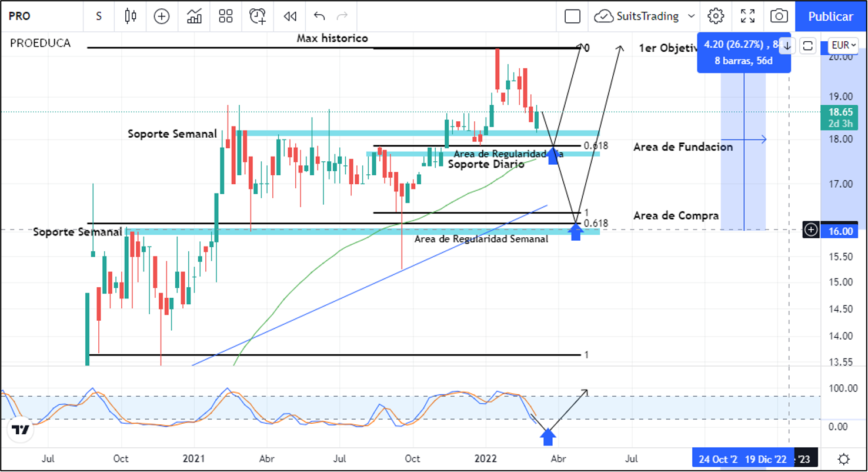Open the layout selection square icon
868x472 pixels.
(572, 16)
